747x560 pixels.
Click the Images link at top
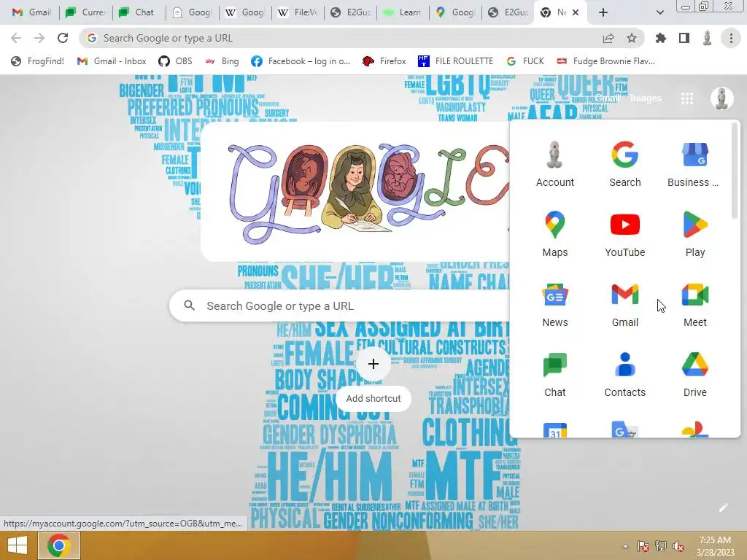click(646, 98)
